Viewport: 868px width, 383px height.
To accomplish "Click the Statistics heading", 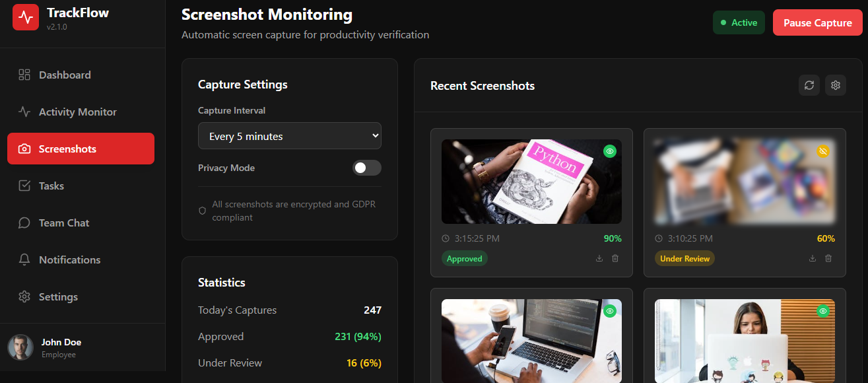I will tap(222, 282).
